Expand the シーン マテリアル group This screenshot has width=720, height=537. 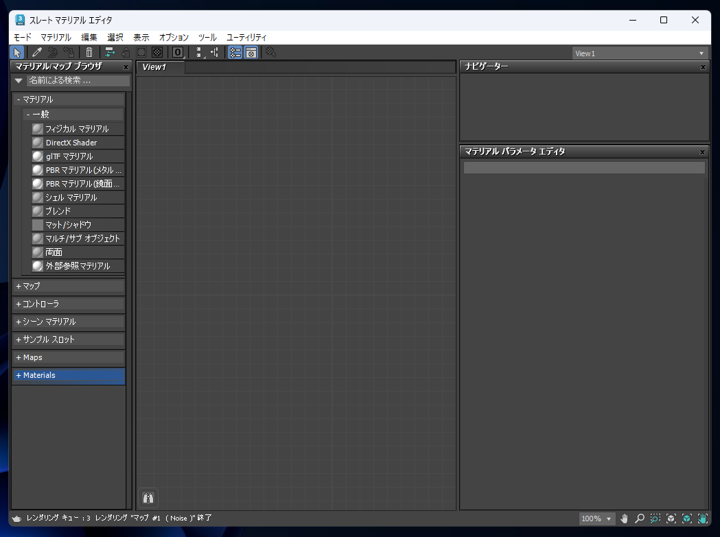click(68, 322)
